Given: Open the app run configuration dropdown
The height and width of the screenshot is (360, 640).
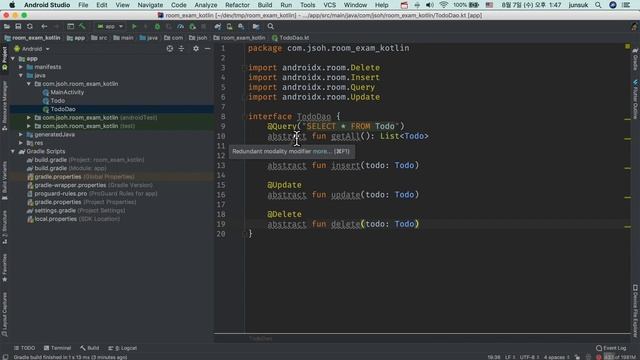Looking at the screenshot, I should (x=110, y=27).
